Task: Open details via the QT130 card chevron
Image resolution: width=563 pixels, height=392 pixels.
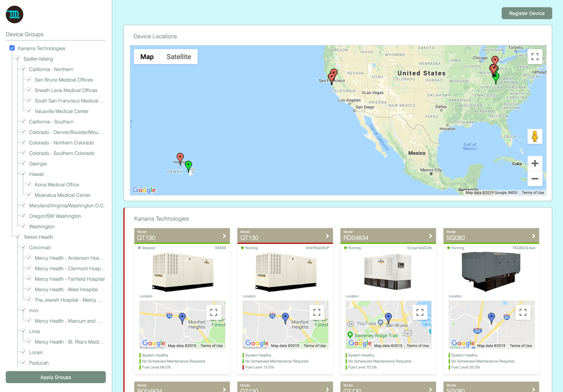Action: click(x=225, y=236)
